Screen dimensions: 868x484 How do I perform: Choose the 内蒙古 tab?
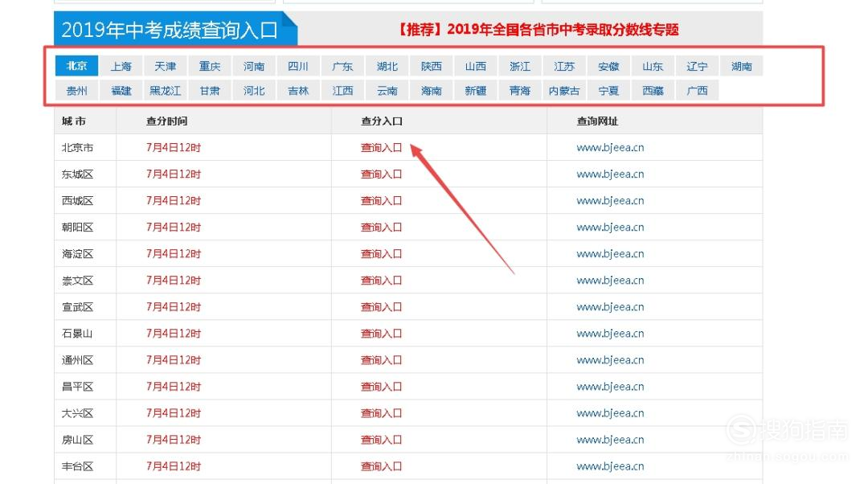click(x=563, y=90)
